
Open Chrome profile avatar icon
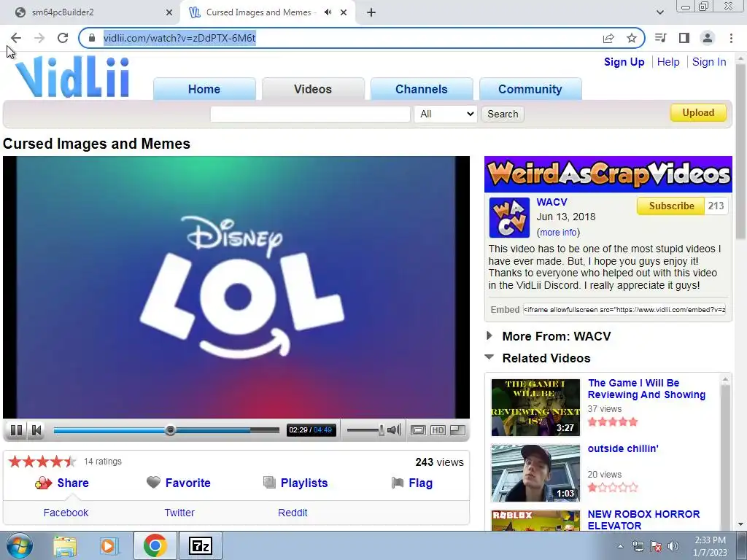click(708, 38)
